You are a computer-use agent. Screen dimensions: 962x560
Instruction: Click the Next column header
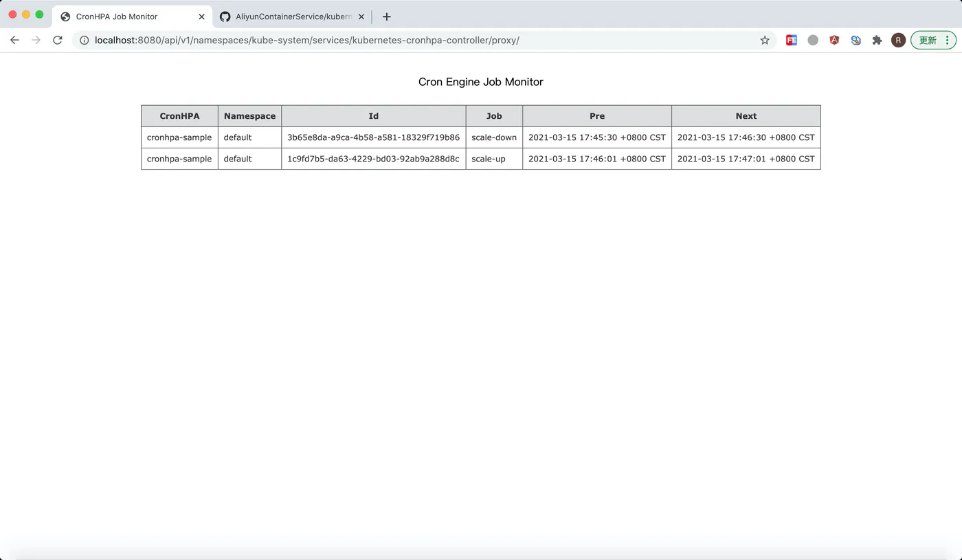pyautogui.click(x=746, y=116)
